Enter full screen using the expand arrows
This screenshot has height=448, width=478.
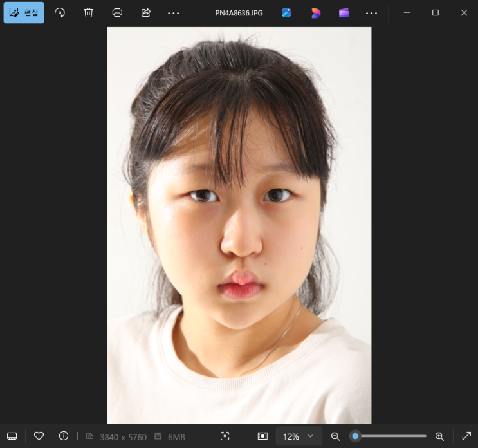pyautogui.click(x=466, y=436)
